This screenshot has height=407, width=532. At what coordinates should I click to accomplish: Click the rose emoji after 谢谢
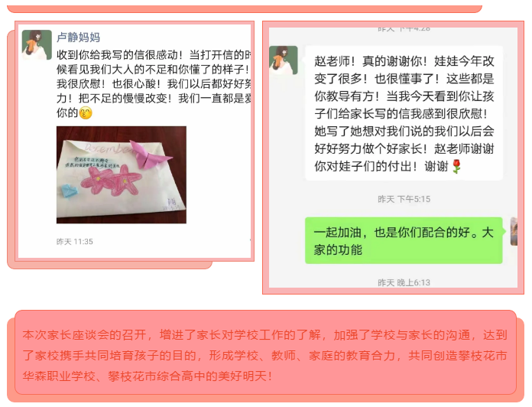(x=456, y=166)
